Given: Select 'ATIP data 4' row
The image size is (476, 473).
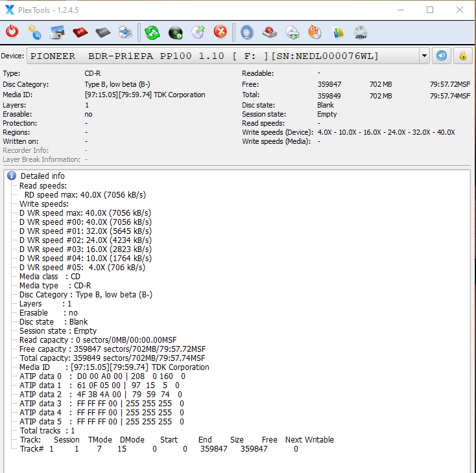Looking at the screenshot, I should pyautogui.click(x=102, y=413).
